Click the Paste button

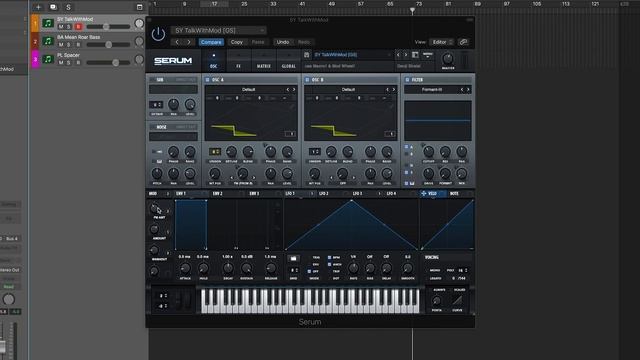[x=258, y=42]
